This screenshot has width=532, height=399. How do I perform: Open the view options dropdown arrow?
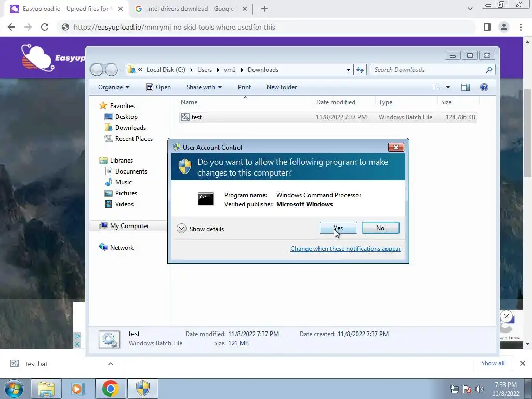click(x=448, y=87)
